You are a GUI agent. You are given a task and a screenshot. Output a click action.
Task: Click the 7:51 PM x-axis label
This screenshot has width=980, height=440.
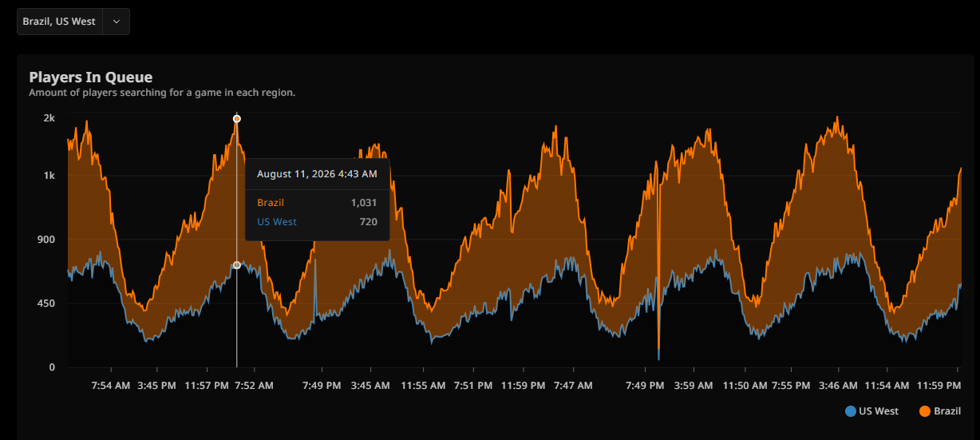tap(473, 386)
